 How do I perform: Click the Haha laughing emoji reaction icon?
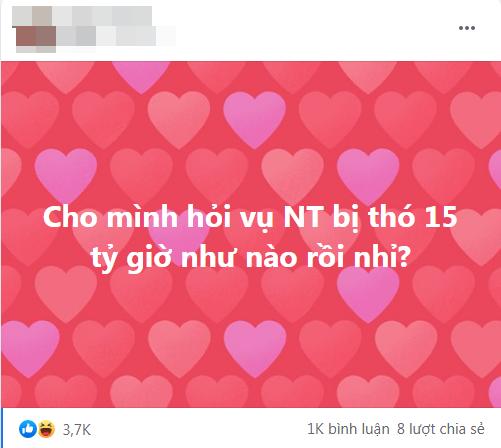(x=46, y=429)
